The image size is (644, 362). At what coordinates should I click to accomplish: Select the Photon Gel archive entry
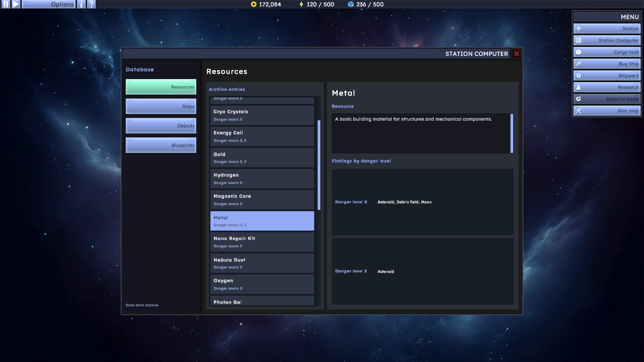pyautogui.click(x=262, y=301)
